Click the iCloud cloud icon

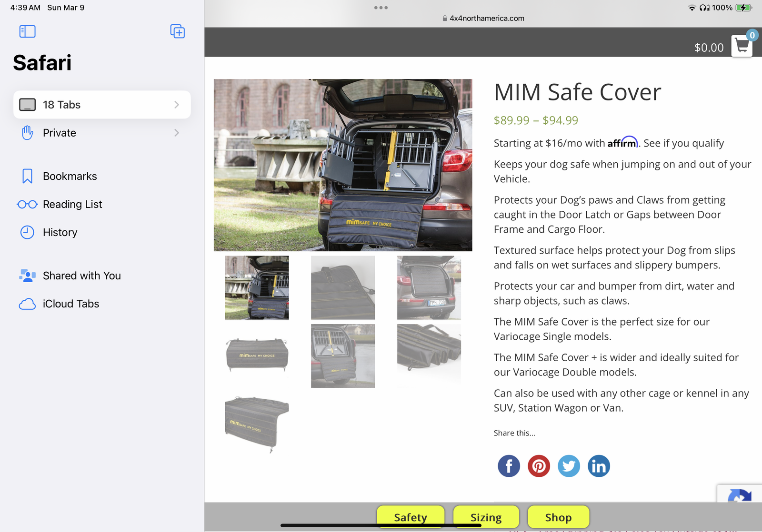click(27, 304)
